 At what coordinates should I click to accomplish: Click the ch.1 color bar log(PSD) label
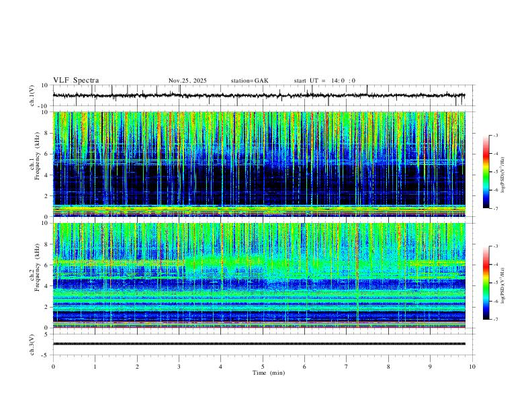(503, 175)
